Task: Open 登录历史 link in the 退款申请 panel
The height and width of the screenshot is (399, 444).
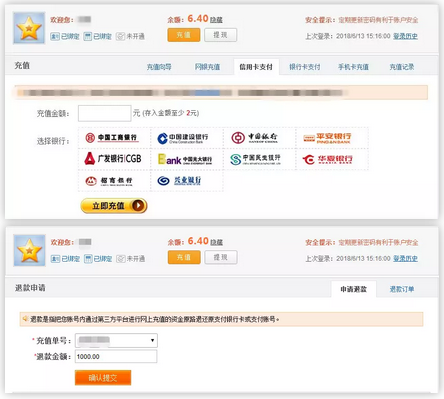Action: (x=406, y=258)
